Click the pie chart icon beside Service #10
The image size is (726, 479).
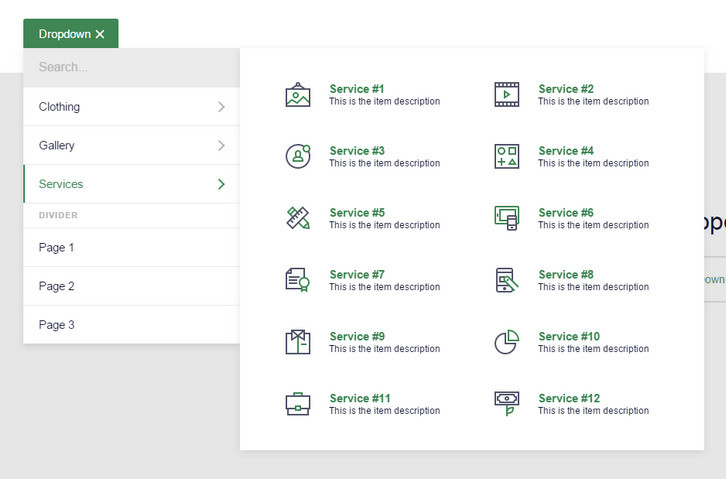[x=507, y=343]
